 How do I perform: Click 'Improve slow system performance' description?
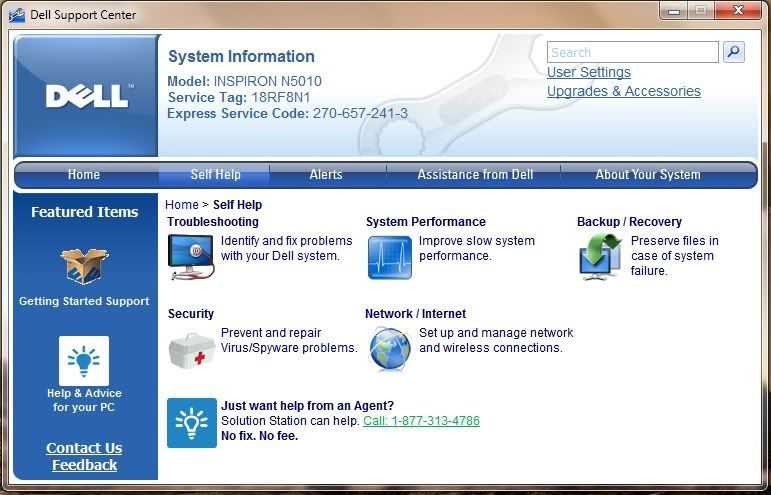(477, 248)
